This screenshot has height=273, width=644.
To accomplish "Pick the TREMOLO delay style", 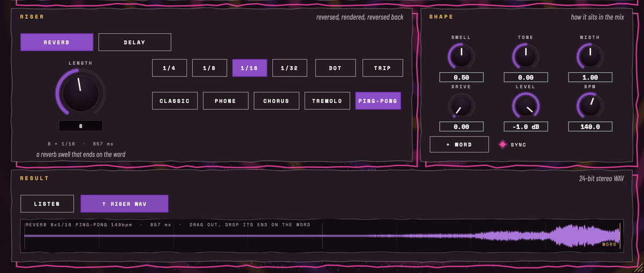I will pyautogui.click(x=327, y=101).
